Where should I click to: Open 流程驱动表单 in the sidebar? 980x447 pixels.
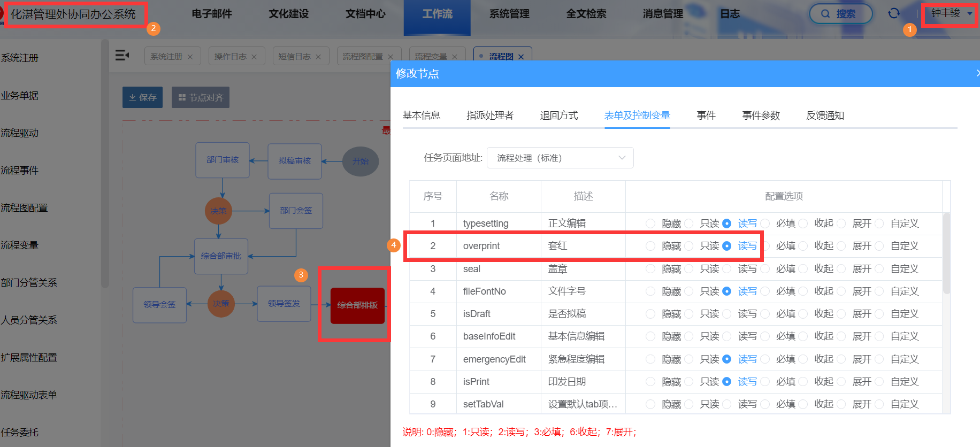tap(29, 395)
